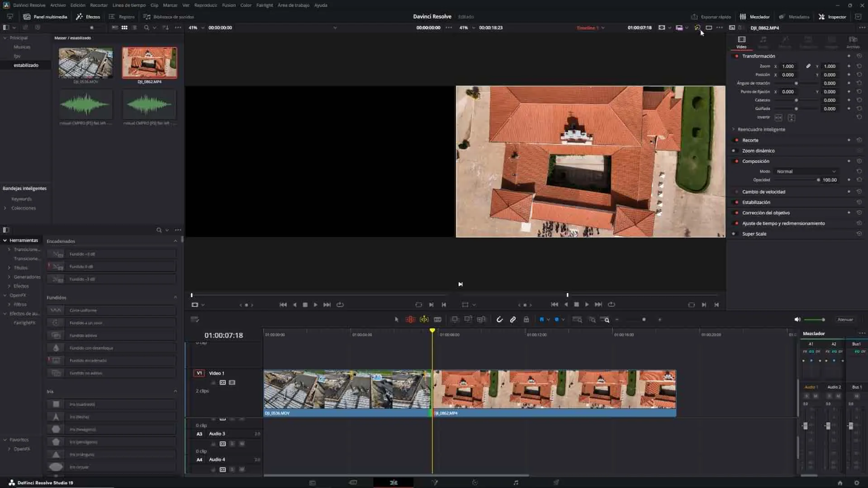868x488 pixels.
Task: Go to the project manager home icon
Action: point(840,483)
